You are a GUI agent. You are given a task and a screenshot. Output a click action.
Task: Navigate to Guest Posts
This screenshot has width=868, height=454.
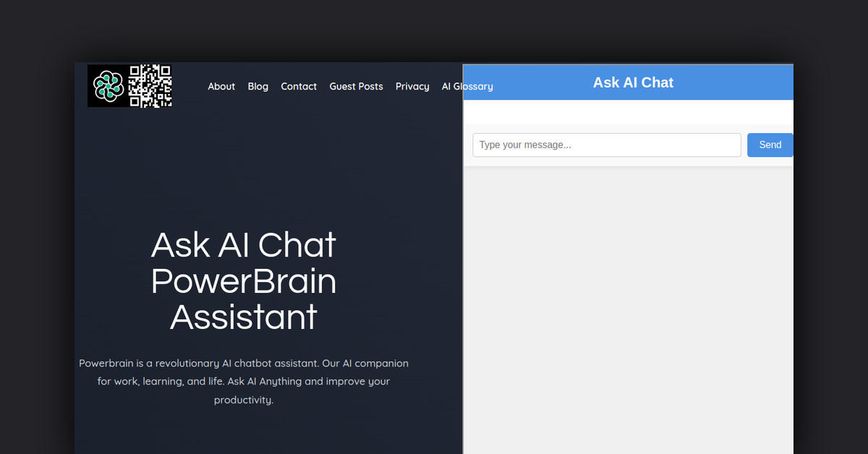click(356, 87)
